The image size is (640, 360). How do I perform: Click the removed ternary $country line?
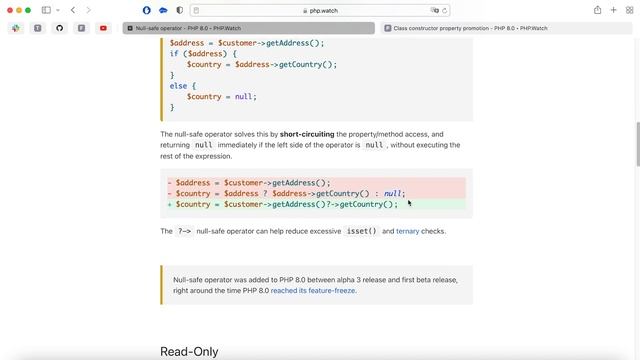point(316,193)
